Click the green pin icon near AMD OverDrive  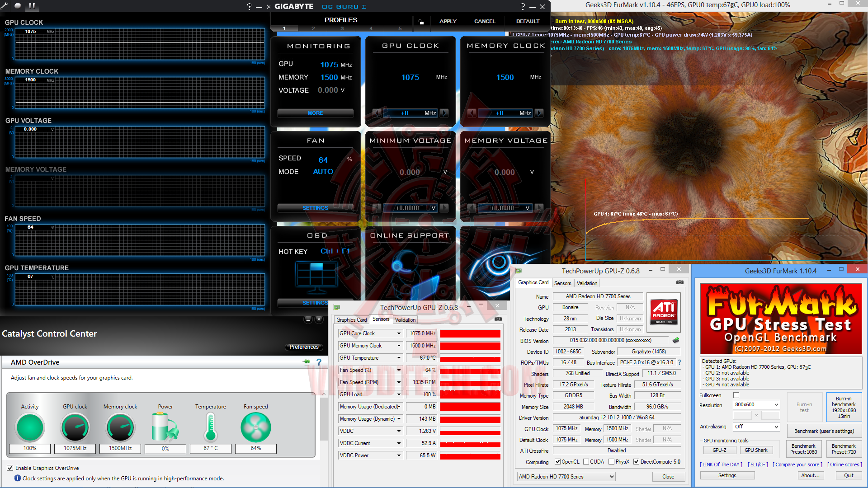pos(307,361)
